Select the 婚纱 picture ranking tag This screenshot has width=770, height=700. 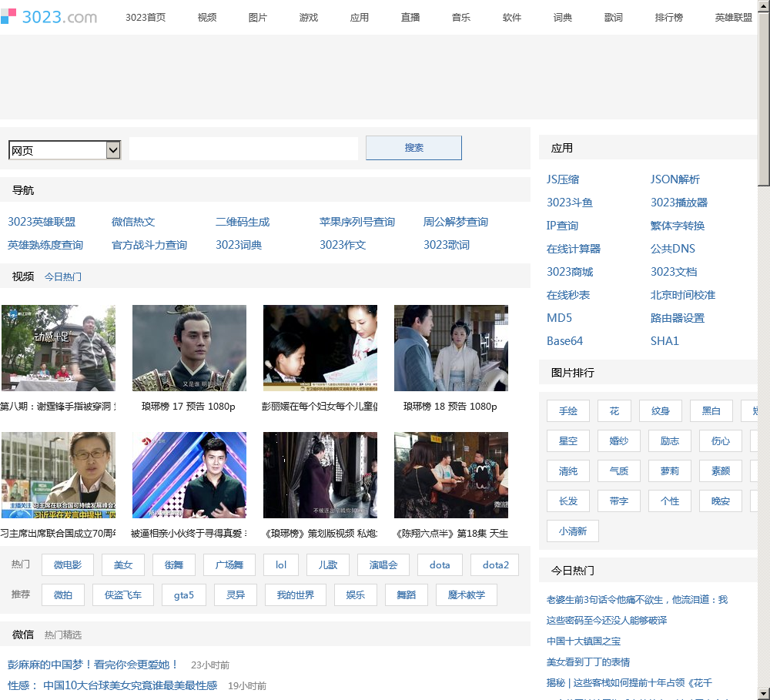619,440
